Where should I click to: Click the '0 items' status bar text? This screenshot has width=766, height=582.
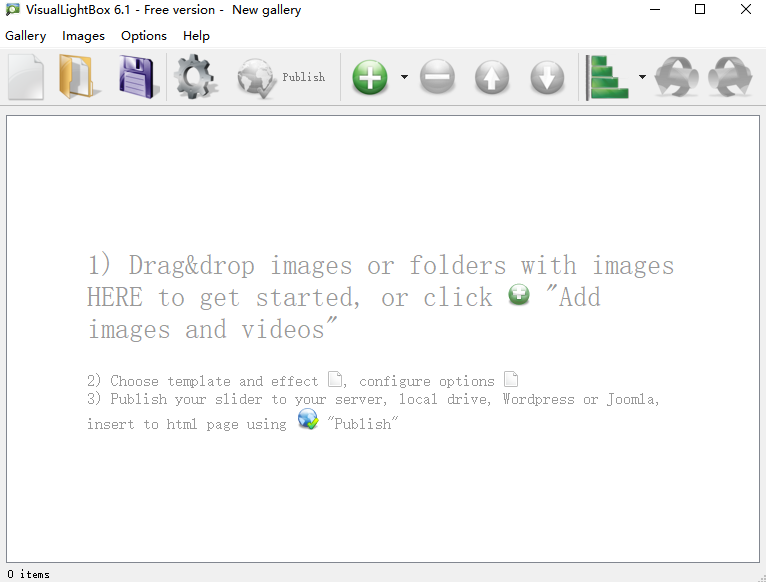coord(28,574)
